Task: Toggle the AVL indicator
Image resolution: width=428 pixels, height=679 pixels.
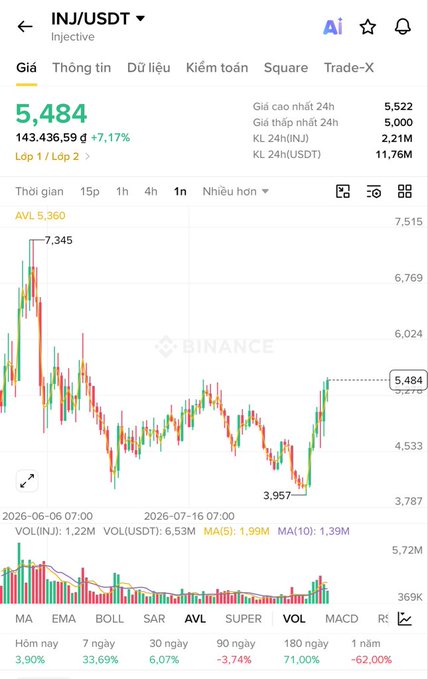Action: click(x=195, y=619)
